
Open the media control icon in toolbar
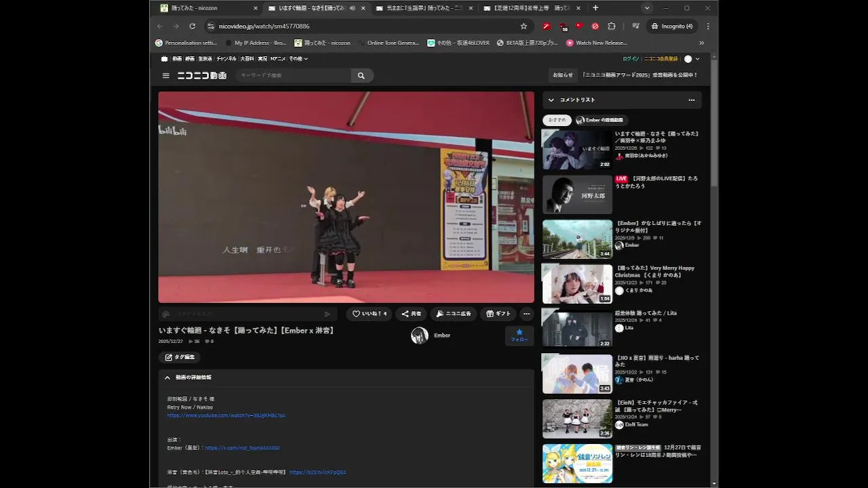[635, 26]
